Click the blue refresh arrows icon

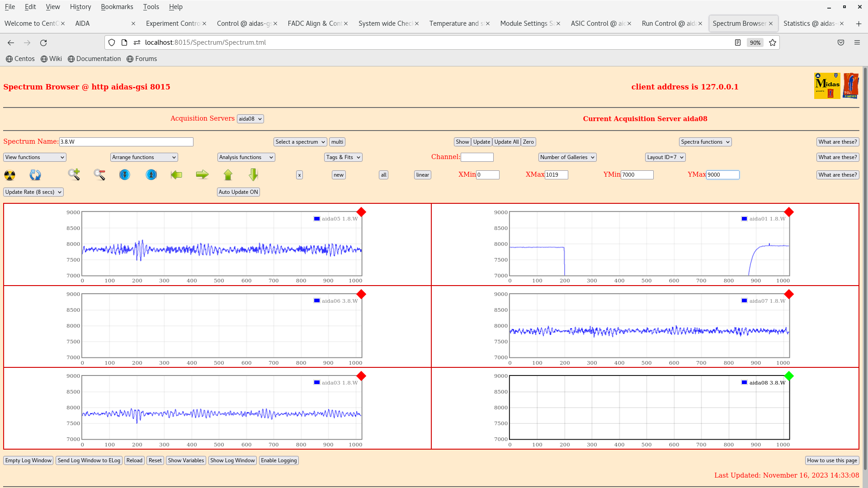35,175
